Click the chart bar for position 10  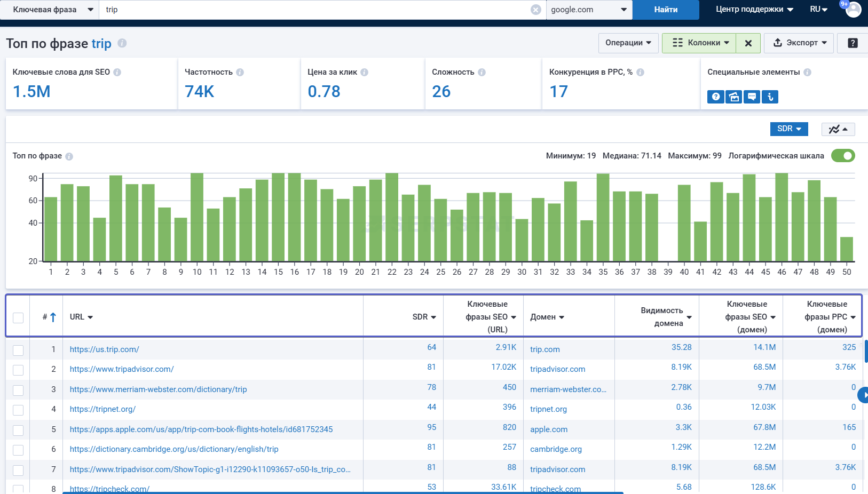click(197, 217)
